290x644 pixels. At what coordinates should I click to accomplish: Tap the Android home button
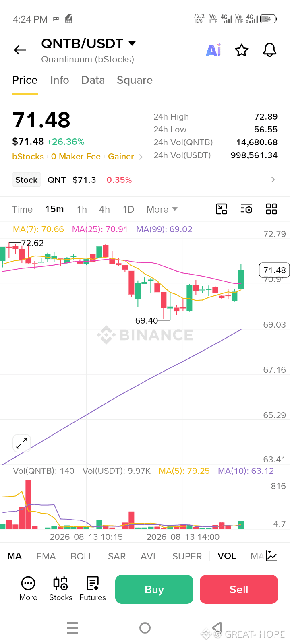pos(145,628)
